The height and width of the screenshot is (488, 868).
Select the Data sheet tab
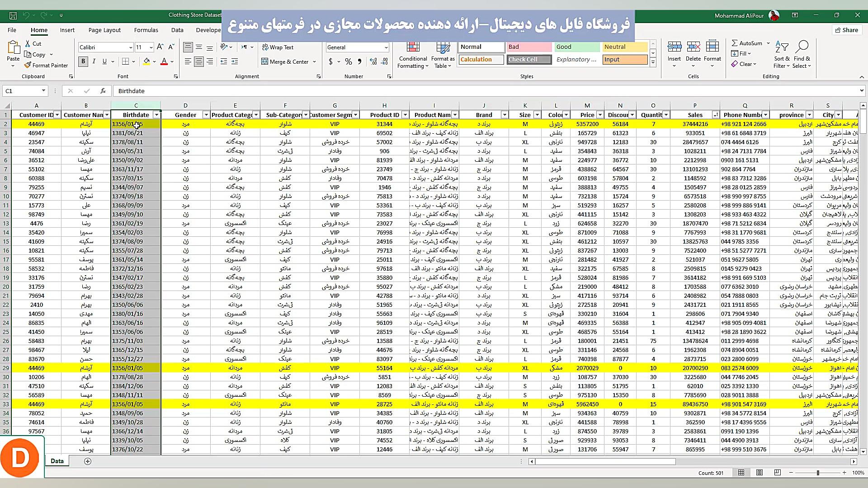[x=57, y=461]
